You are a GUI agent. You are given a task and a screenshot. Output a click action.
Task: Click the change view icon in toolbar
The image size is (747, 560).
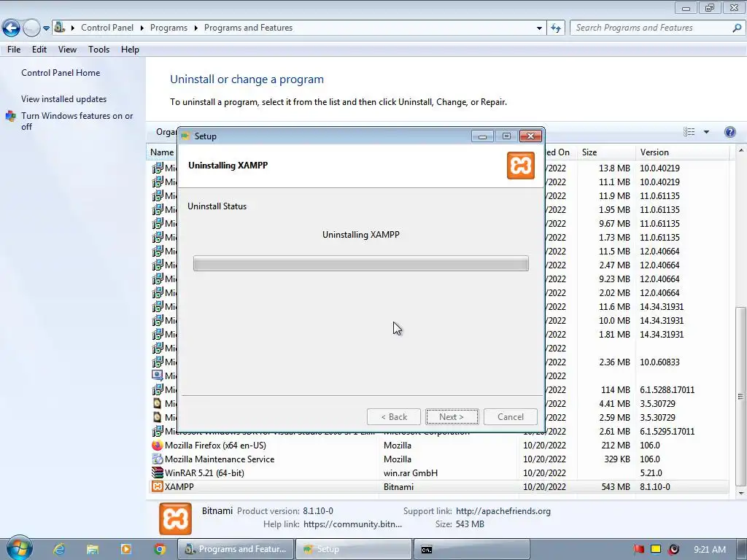pyautogui.click(x=689, y=132)
